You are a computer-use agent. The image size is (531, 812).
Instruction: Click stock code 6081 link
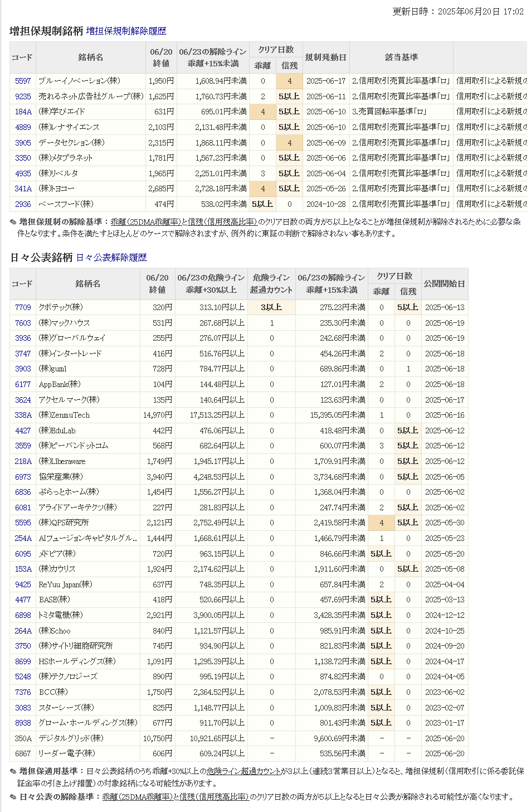(x=23, y=507)
